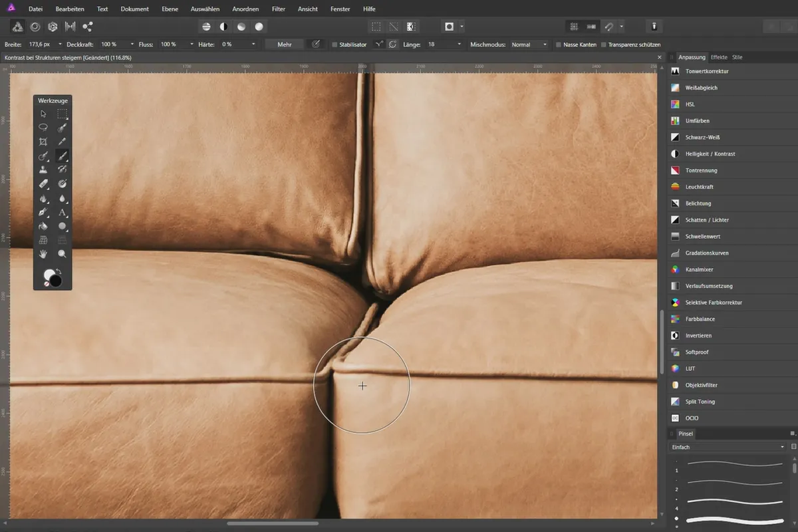Open the Härte hardness dropdown arrow

[x=253, y=45]
